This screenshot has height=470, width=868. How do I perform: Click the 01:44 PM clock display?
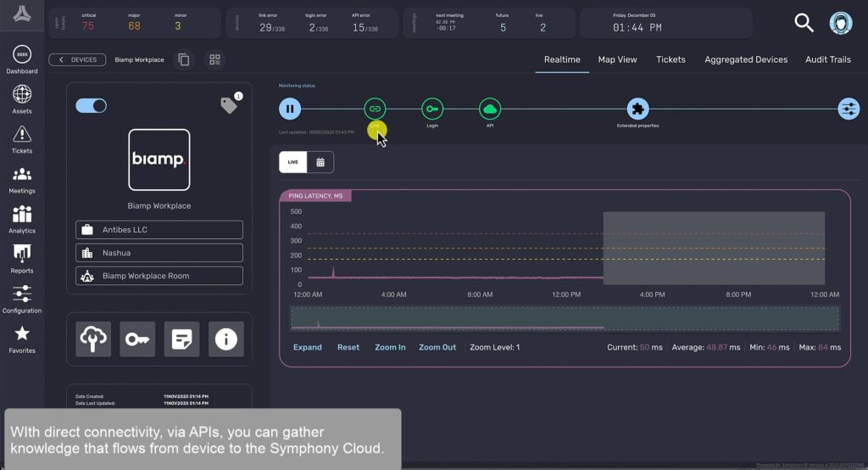tap(637, 28)
